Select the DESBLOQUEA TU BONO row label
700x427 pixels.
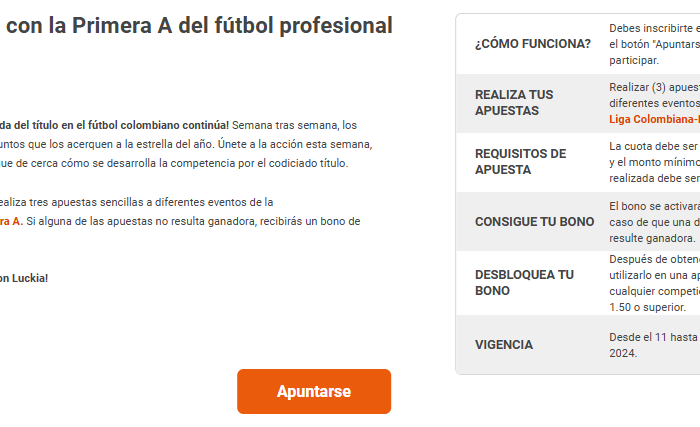point(524,283)
